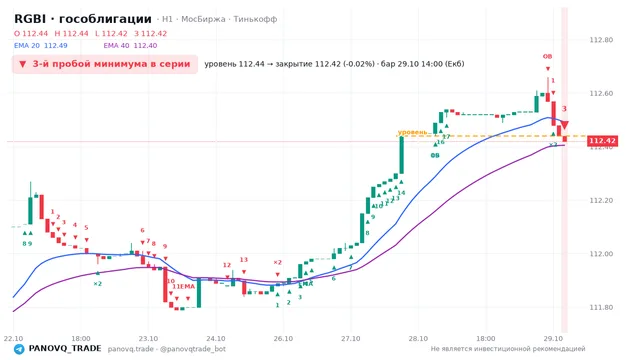Screen dimensions: 640x360
Task: Click the red '5' series marker
Action: (x=86, y=228)
